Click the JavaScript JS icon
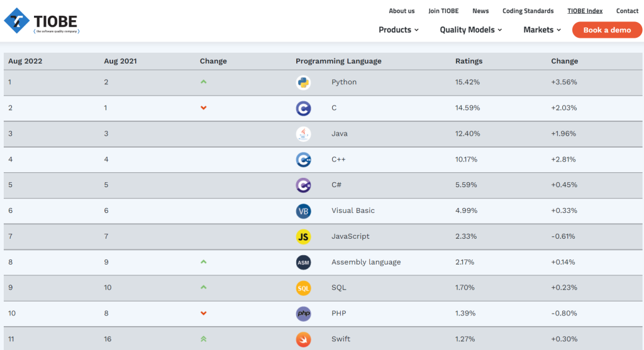Viewport: 644px width, 350px height. coord(303,237)
